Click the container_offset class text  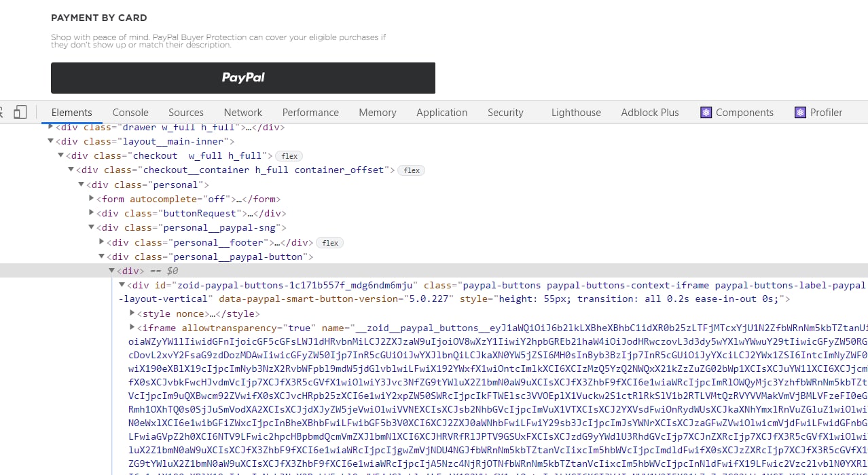(339, 170)
